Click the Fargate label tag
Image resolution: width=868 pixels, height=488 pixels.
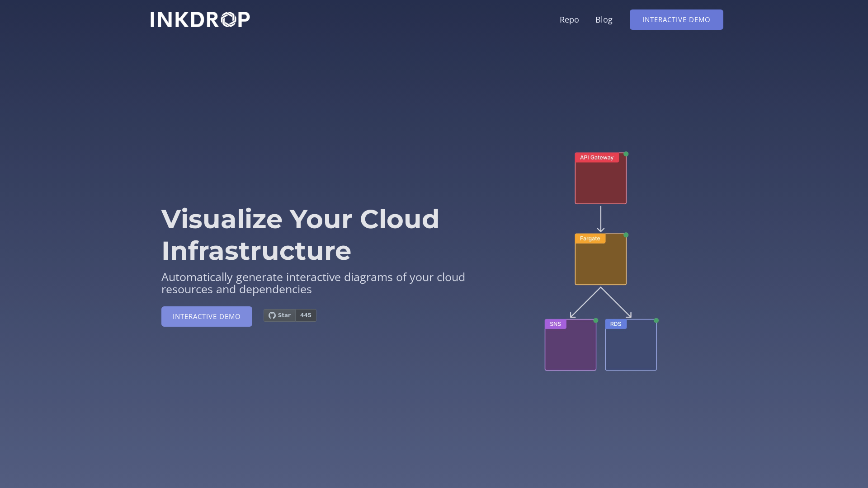point(590,239)
